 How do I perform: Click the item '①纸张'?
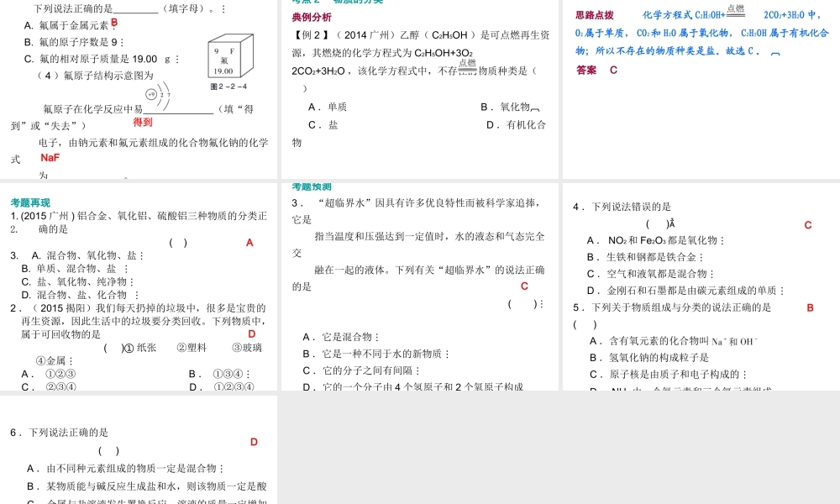coord(140,348)
